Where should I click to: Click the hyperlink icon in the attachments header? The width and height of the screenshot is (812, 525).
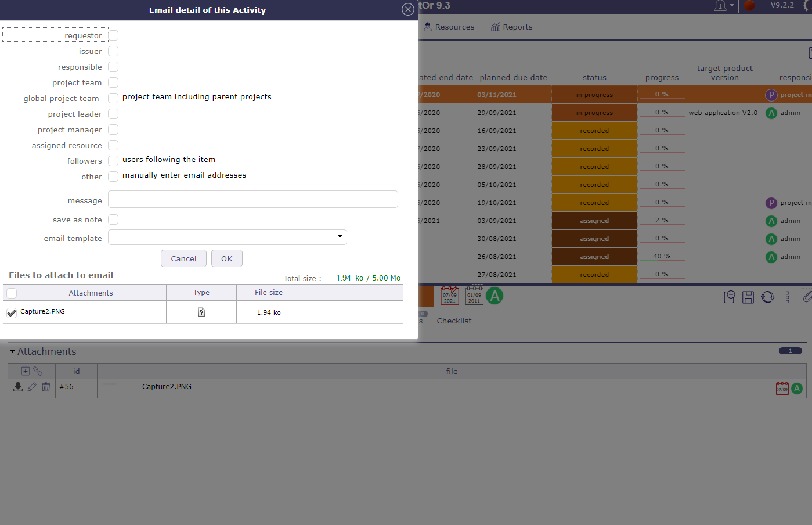tap(38, 371)
